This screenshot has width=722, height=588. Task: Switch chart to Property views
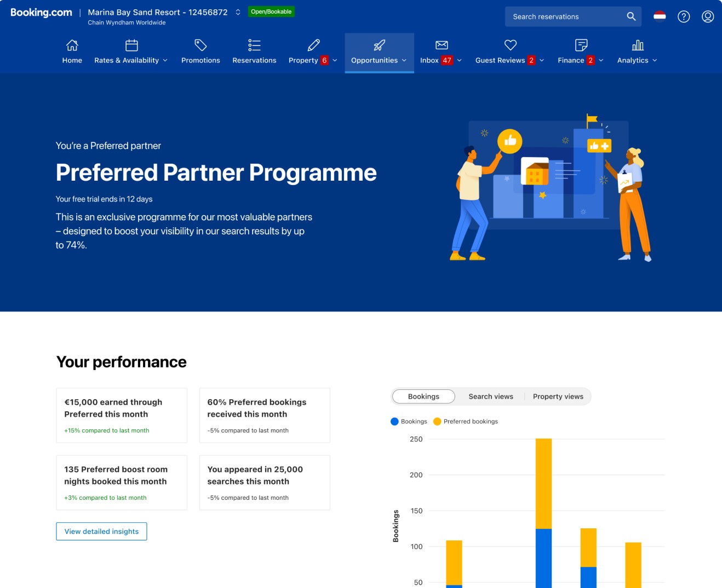[x=558, y=396]
